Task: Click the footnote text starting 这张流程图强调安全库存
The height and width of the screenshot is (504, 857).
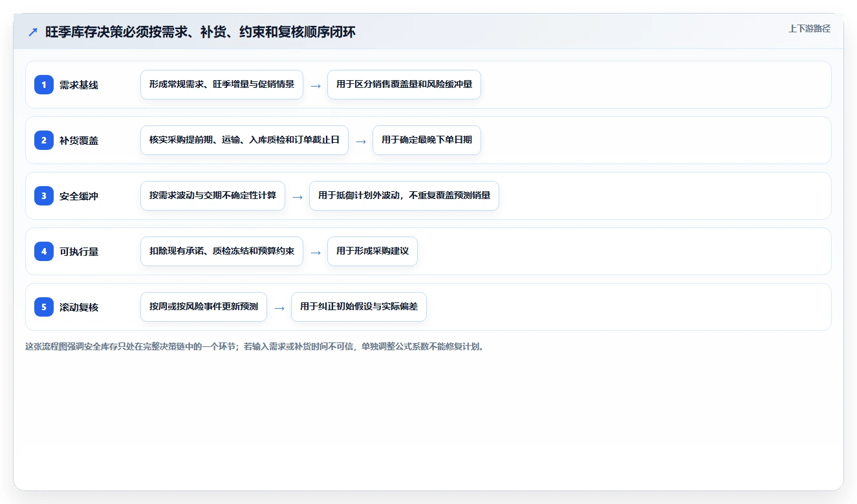Action: pyautogui.click(x=254, y=346)
